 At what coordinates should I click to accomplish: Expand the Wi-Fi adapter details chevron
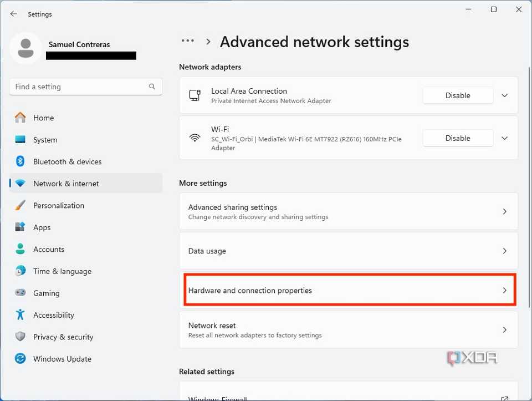point(504,138)
